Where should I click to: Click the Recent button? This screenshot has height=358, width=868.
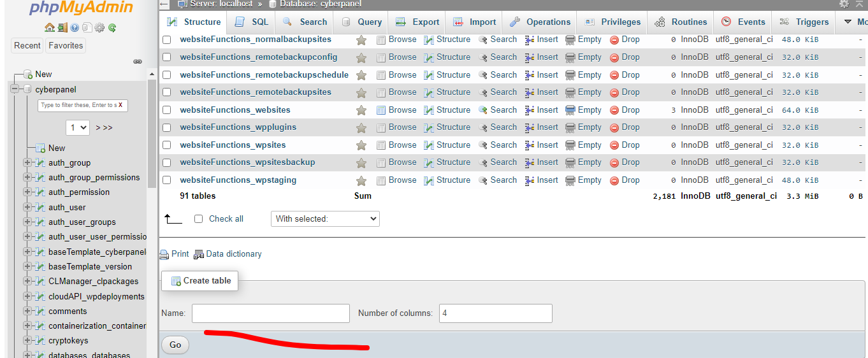tap(27, 46)
